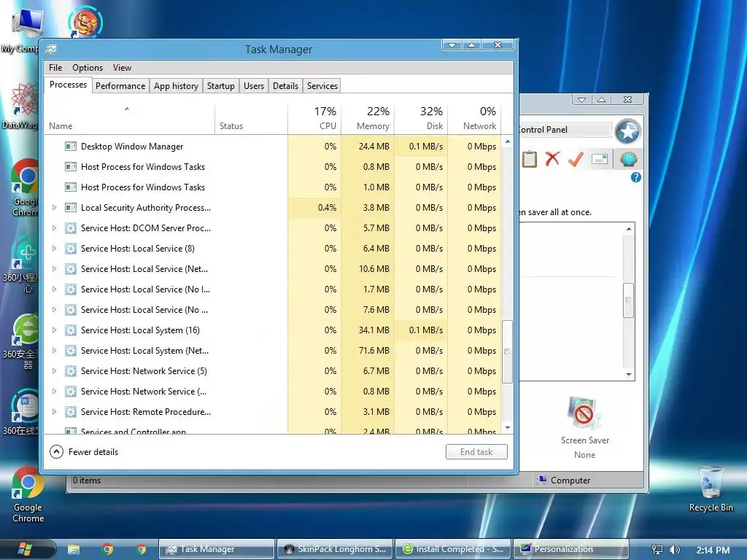Image resolution: width=747 pixels, height=560 pixels.
Task: Sort processes by CPU column
Action: pos(314,118)
